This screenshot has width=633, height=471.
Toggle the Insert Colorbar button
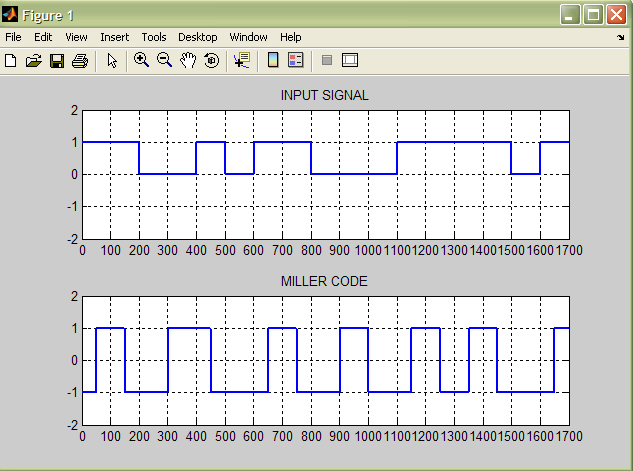(273, 61)
